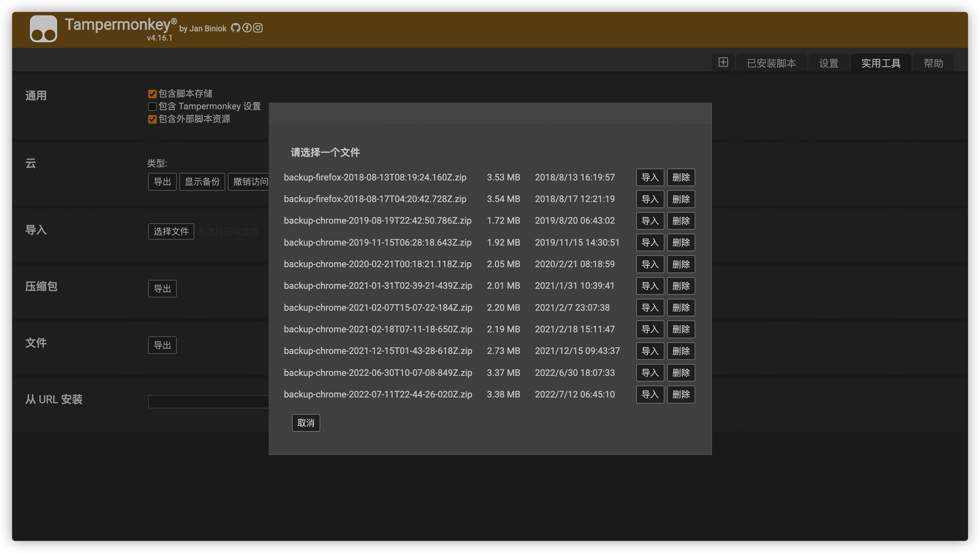980x553 pixels.
Task: Import backup-chrome-2022-07-11 backup
Action: (650, 394)
